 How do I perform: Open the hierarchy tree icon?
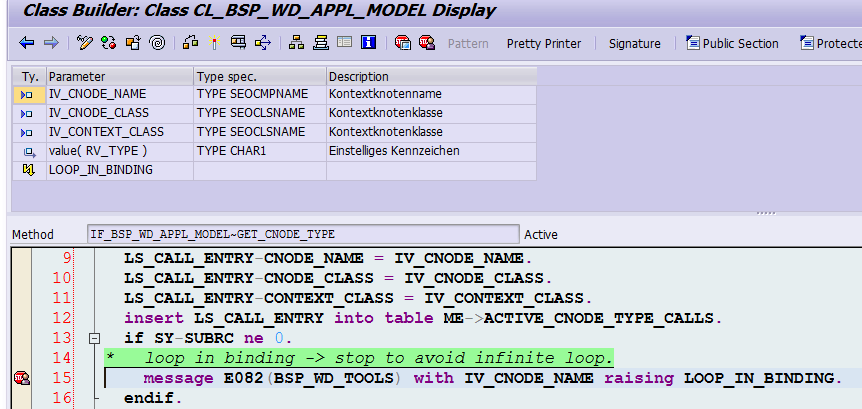296,43
